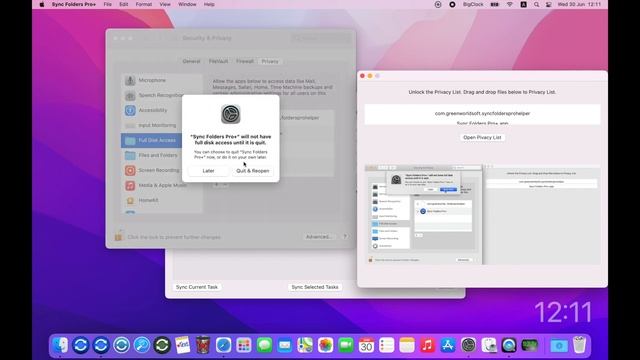Select Screen Recording icon in sidebar

(x=130, y=170)
